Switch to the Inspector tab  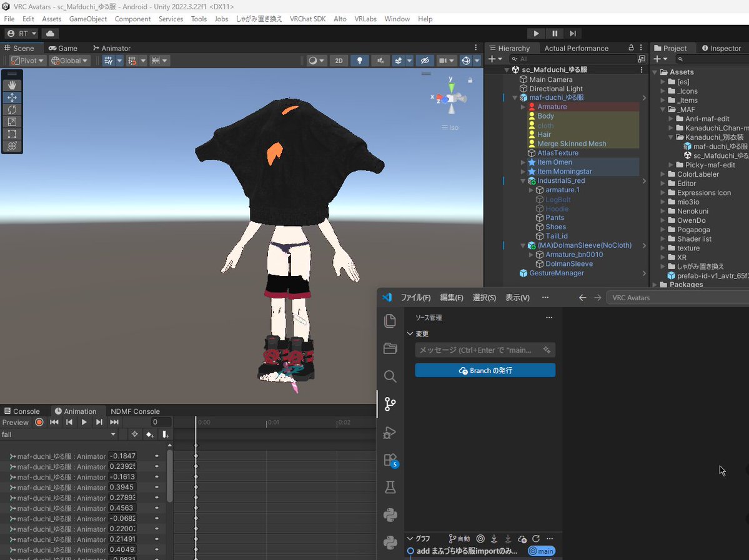(722, 48)
